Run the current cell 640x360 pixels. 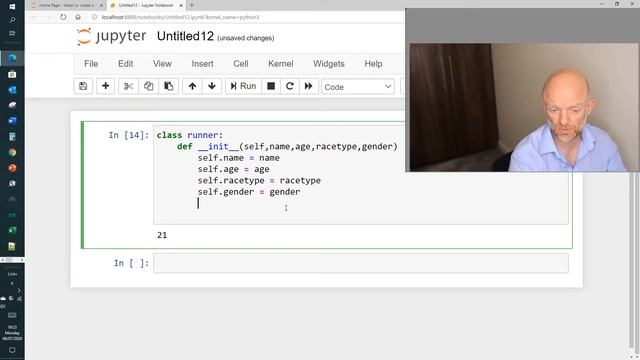pyautogui.click(x=243, y=86)
